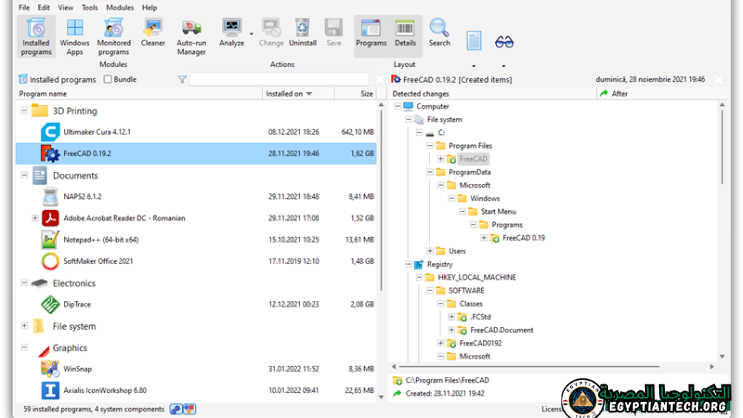Enable the Bundle checkbox
The image size is (743, 418).
107,79
